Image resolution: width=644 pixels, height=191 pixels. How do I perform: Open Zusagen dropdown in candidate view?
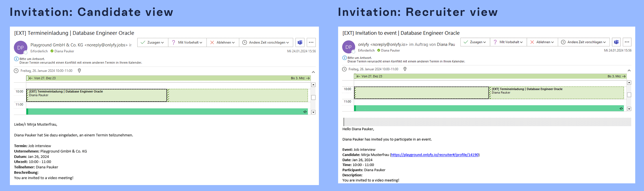tap(153, 42)
